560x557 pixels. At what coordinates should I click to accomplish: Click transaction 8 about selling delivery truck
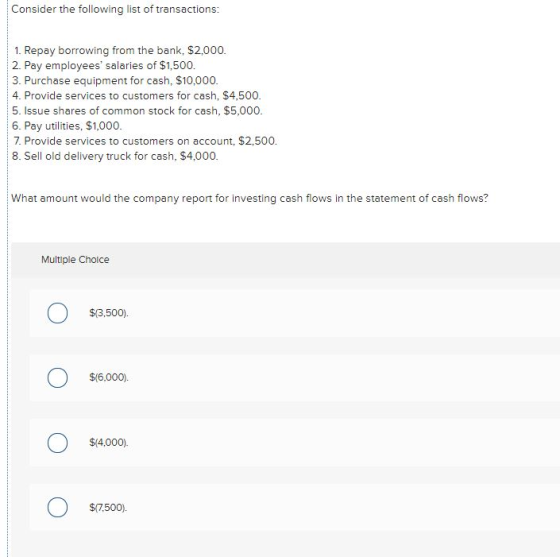point(115,156)
